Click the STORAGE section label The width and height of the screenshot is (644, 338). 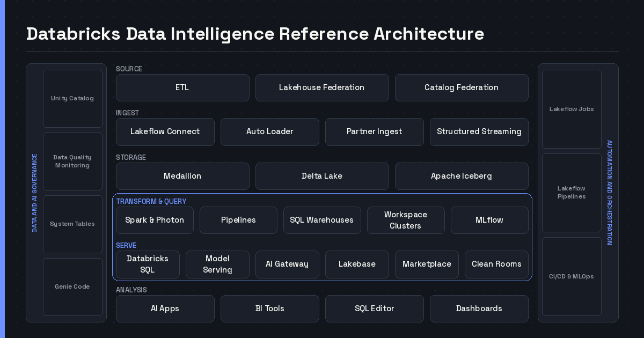[x=131, y=157]
